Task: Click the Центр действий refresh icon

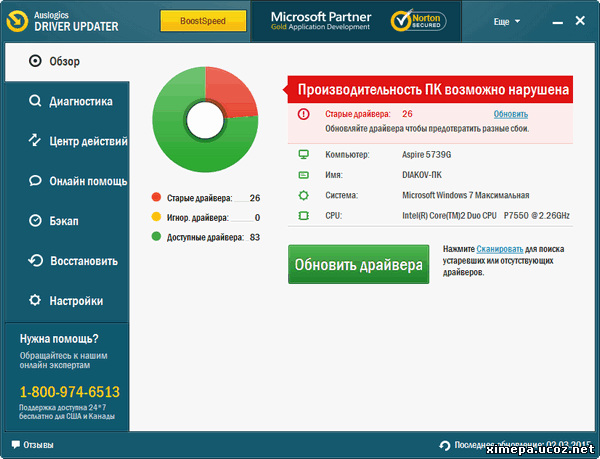Action: pos(36,141)
